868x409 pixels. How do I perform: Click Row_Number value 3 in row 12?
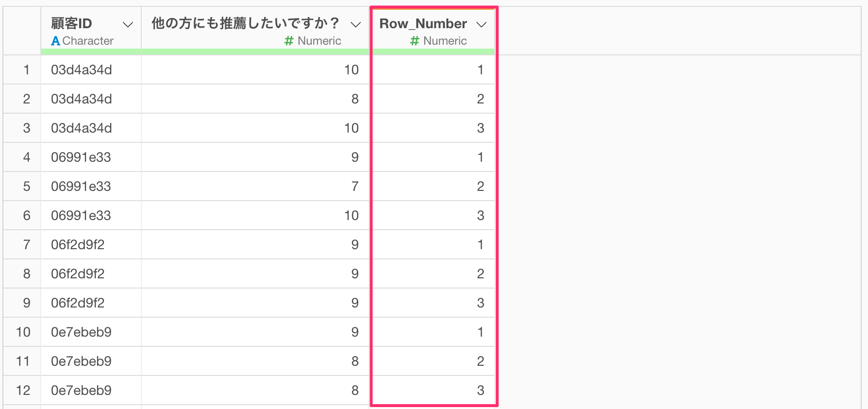[x=480, y=391]
